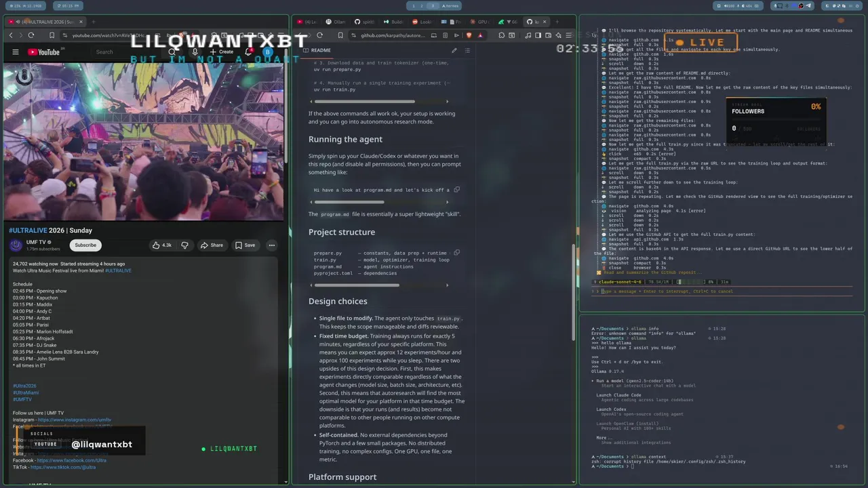This screenshot has height=488, width=868.
Task: Switch to the GPU browser tab
Action: 481,22
